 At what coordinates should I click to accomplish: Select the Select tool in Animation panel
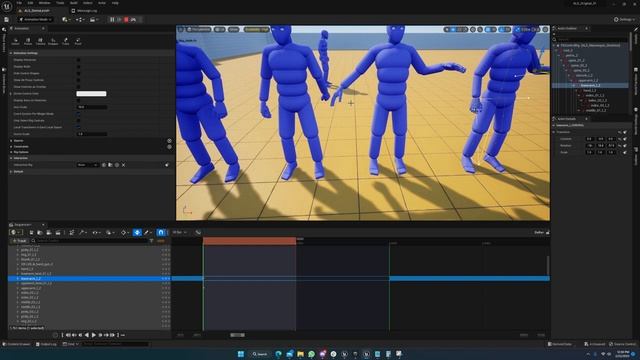[16, 41]
